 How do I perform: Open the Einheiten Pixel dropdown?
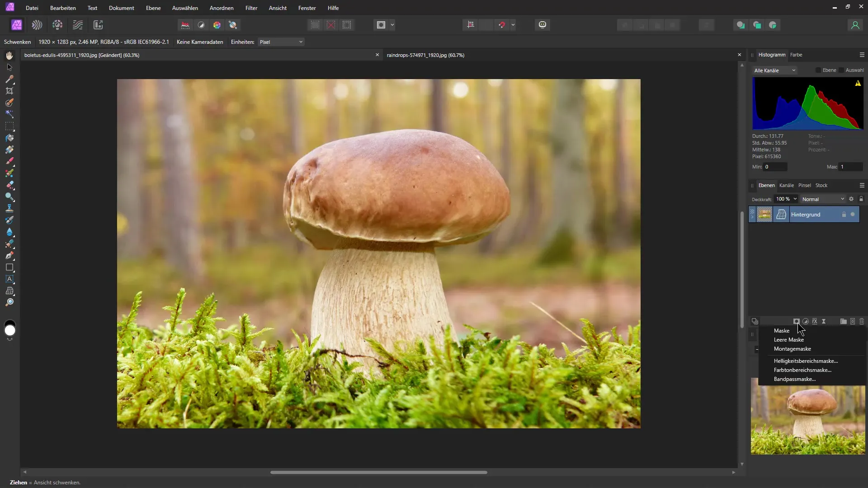[x=281, y=42]
